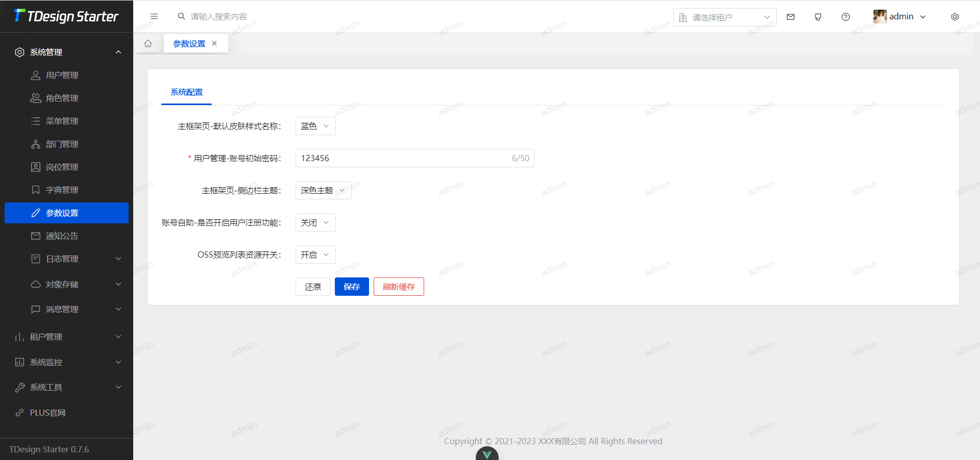Open the 蓝色 skin style dropdown
The image size is (980, 460).
click(315, 126)
